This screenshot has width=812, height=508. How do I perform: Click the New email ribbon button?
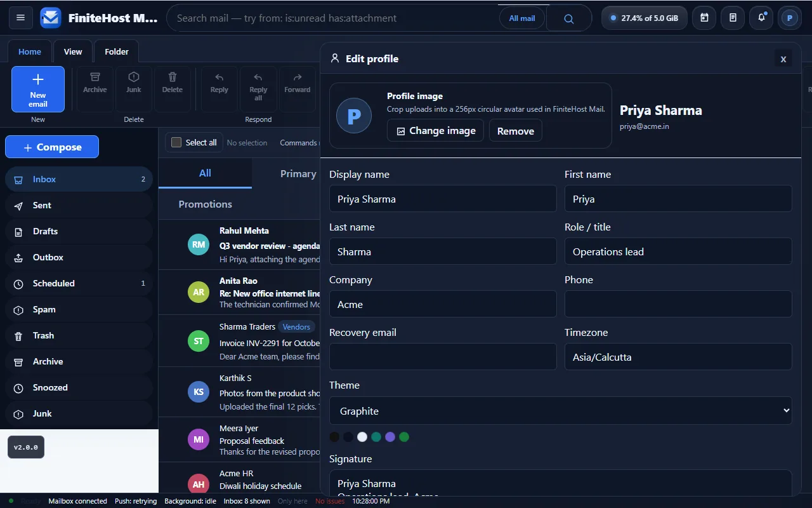point(38,90)
